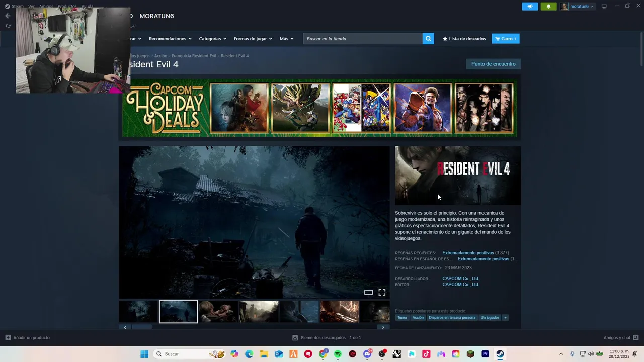
Task: Expand the Más store menu
Action: point(286,39)
